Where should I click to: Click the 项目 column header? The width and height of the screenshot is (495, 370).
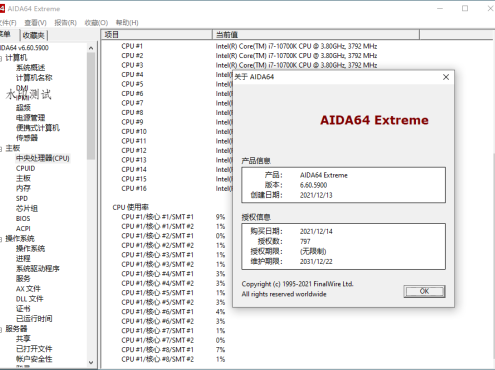156,35
